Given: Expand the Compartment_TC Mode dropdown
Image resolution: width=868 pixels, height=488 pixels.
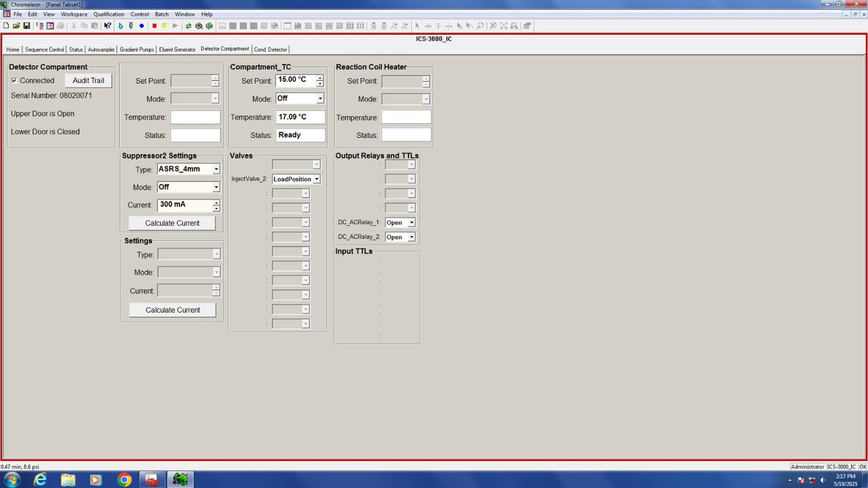Looking at the screenshot, I should pyautogui.click(x=320, y=99).
